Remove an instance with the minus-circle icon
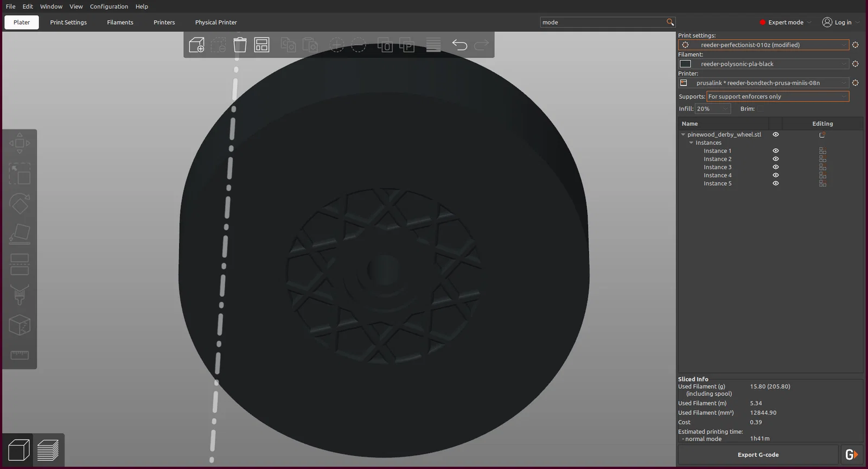 359,45
